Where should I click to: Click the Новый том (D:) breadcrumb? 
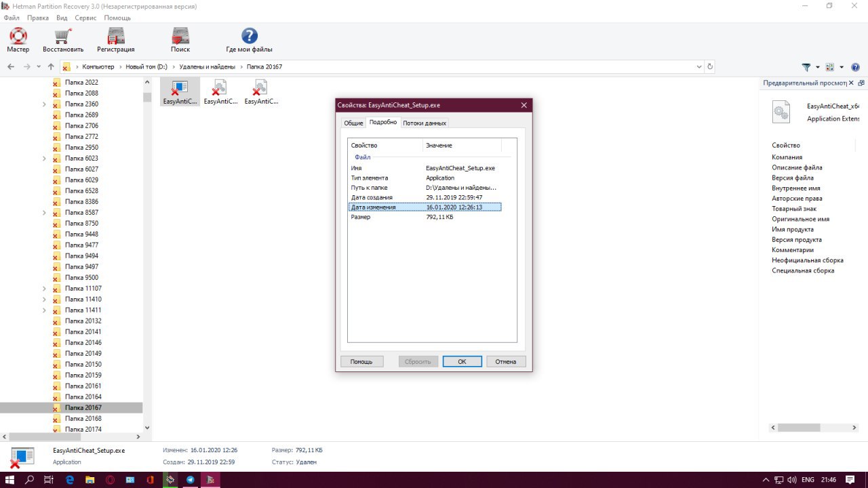[x=146, y=67]
